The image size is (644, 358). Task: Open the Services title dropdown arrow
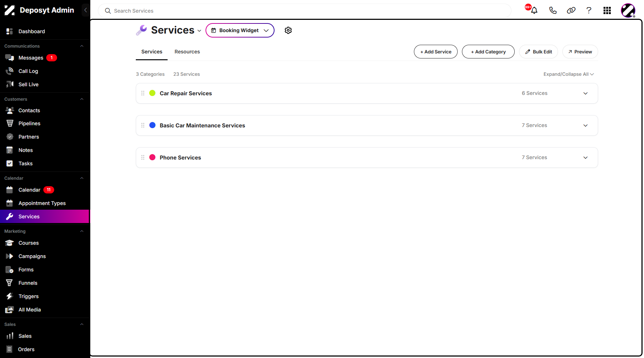pos(199,31)
